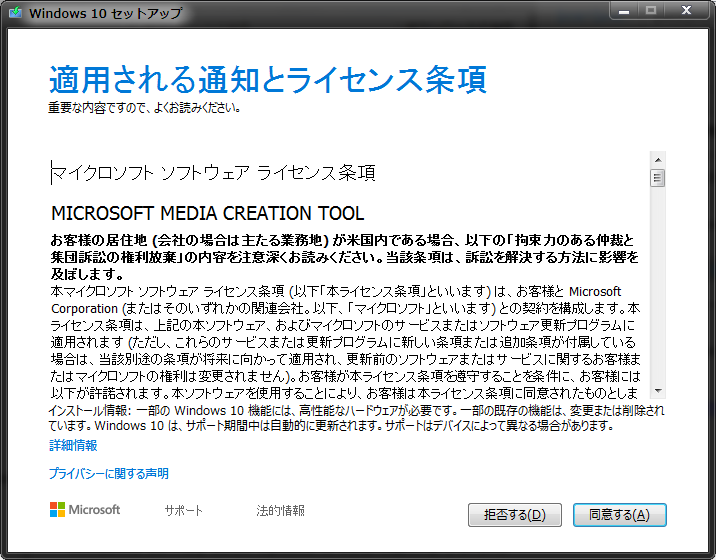This screenshot has width=716, height=560.
Task: Open the プライバシーに関する声明 link
Action: click(109, 474)
